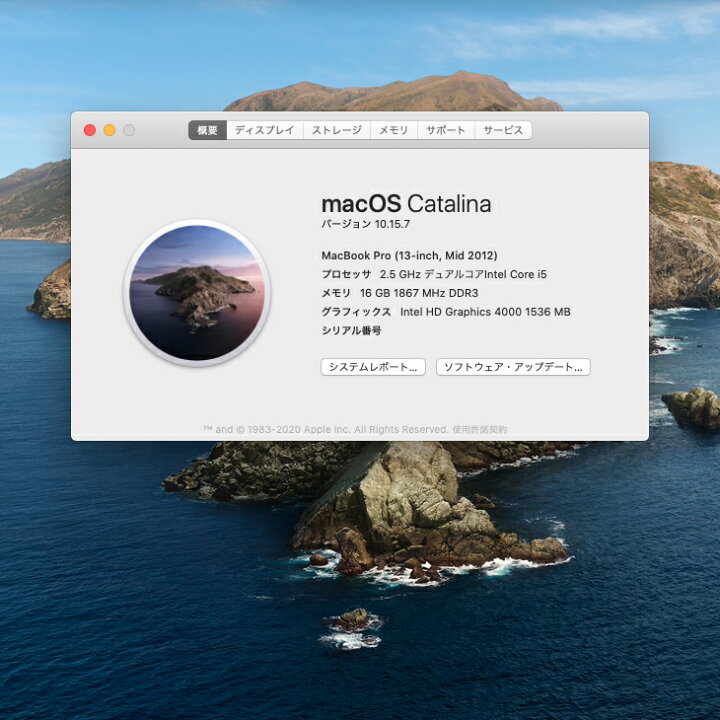720x720 pixels.
Task: Switch to the 概要 tab
Action: [x=208, y=130]
